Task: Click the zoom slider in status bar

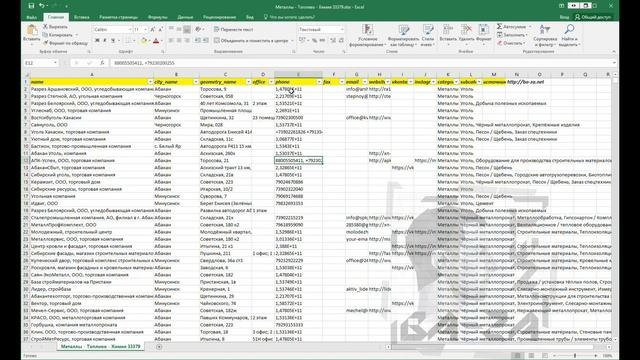Action: [x=575, y=356]
